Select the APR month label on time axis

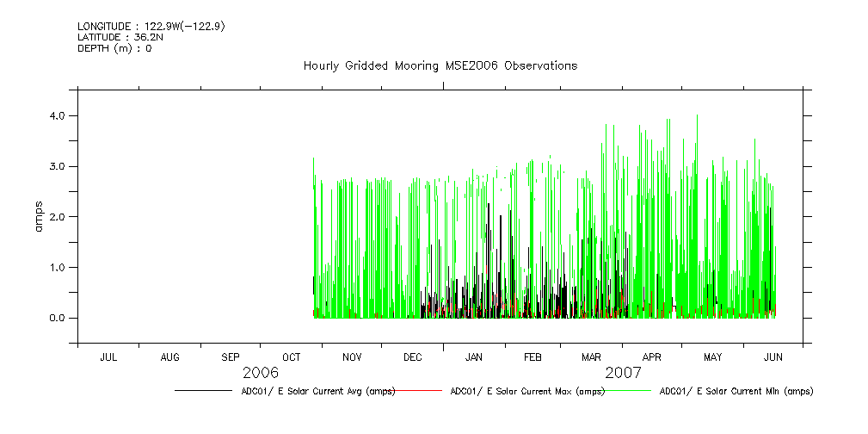pyautogui.click(x=652, y=356)
